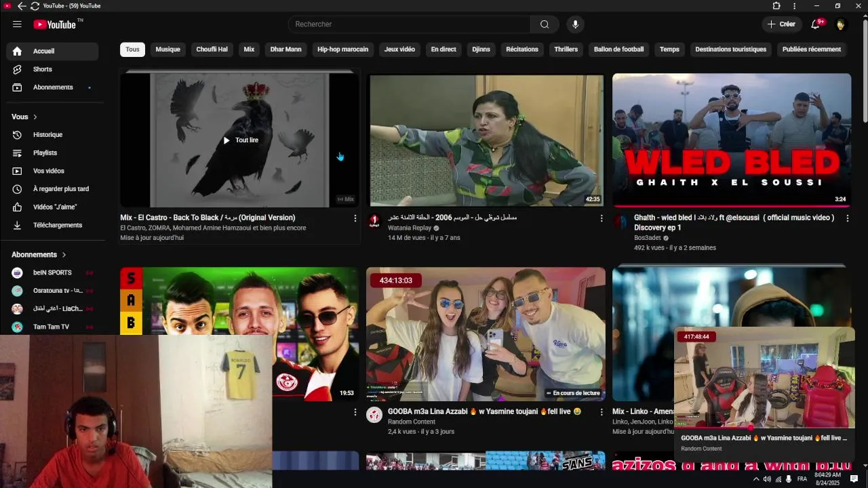This screenshot has width=868, height=488.
Task: Select the Hip-hop marocain chip
Action: point(342,49)
